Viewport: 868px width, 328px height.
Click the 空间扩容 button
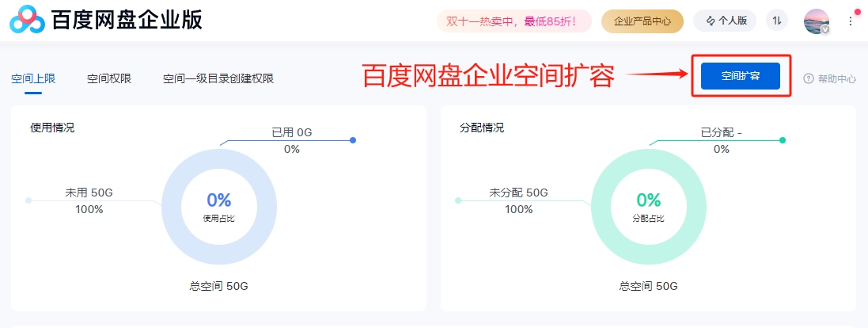tap(740, 76)
